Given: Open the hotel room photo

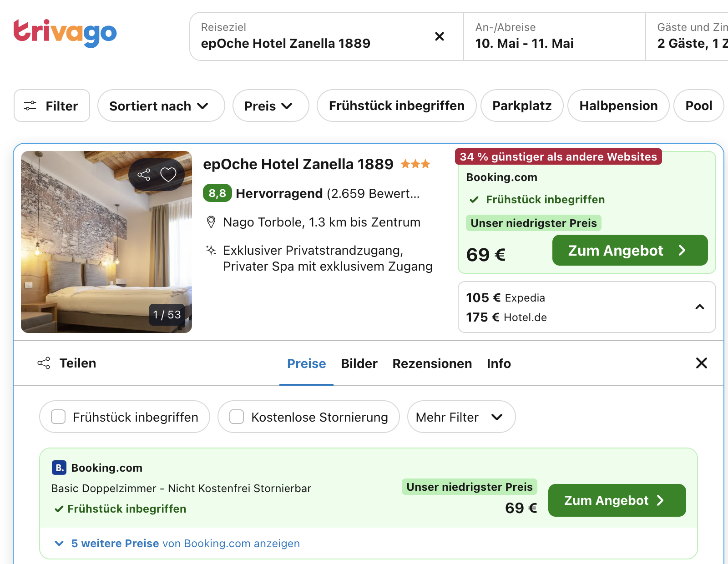Looking at the screenshot, I should pos(106,242).
